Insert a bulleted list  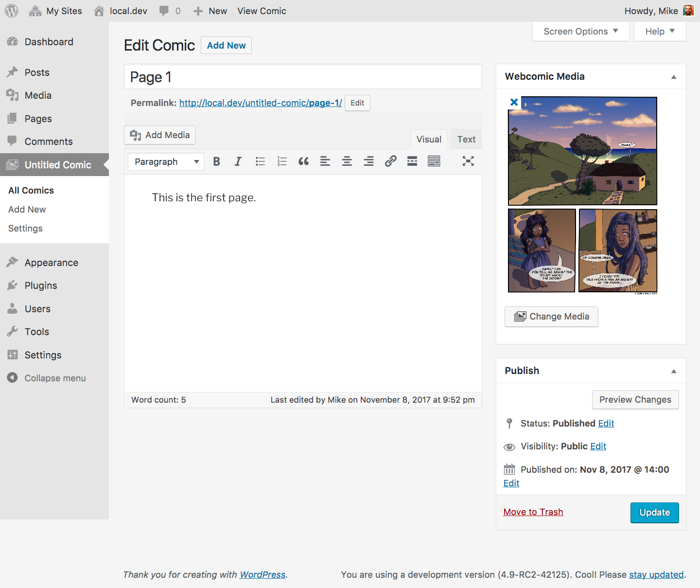pos(260,161)
